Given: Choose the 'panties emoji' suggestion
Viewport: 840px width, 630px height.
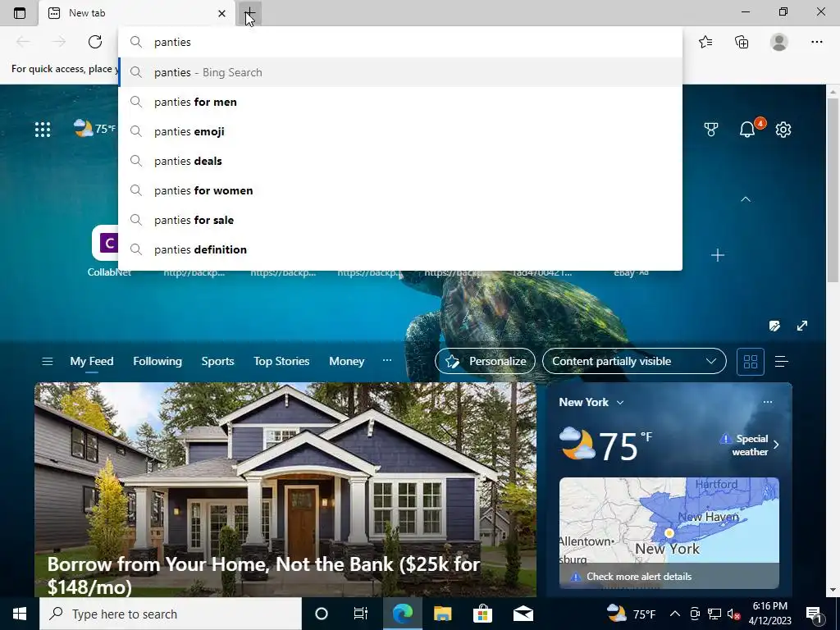Looking at the screenshot, I should point(400,131).
